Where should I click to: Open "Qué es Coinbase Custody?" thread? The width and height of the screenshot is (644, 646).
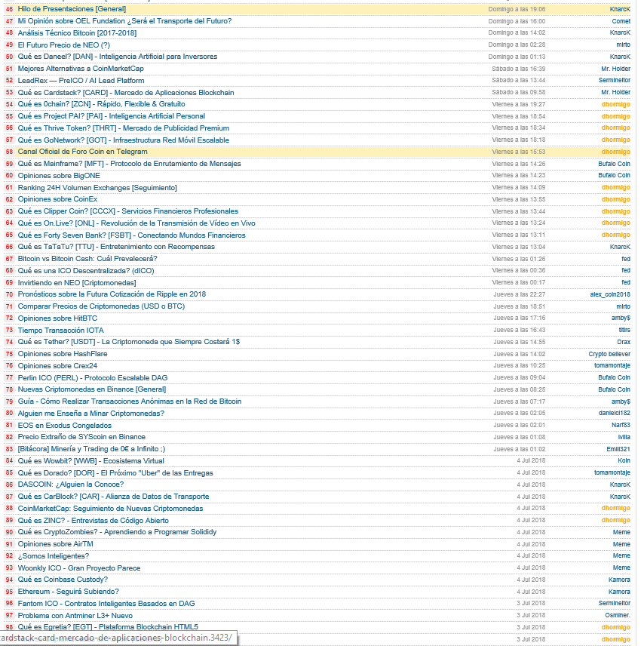[x=63, y=580]
